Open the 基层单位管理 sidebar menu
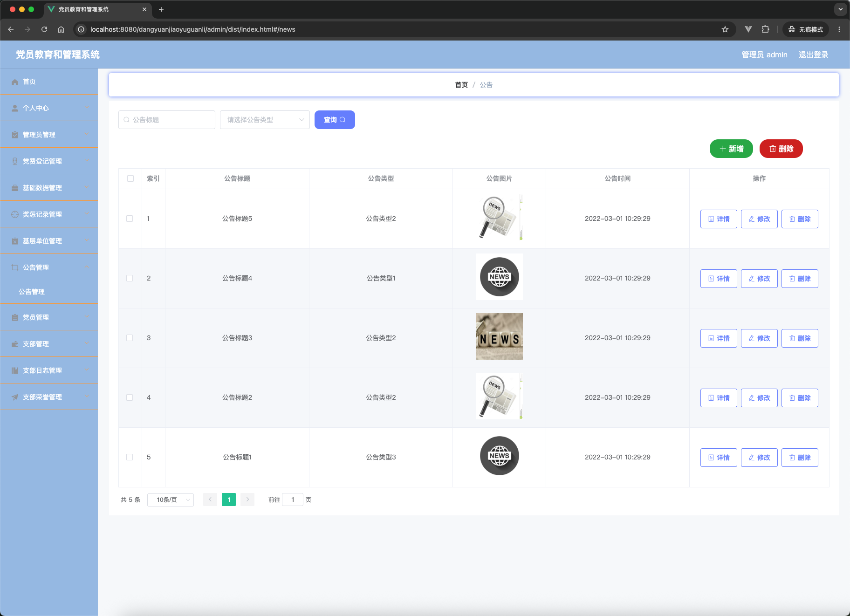 click(x=49, y=241)
